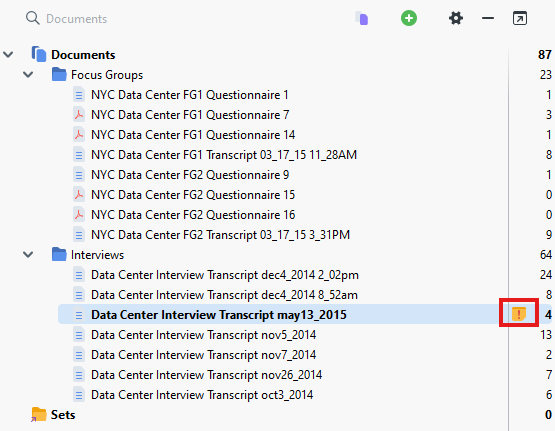Click document icon of Interview Transcript nov5_2014
The height and width of the screenshot is (431, 555).
tap(79, 335)
